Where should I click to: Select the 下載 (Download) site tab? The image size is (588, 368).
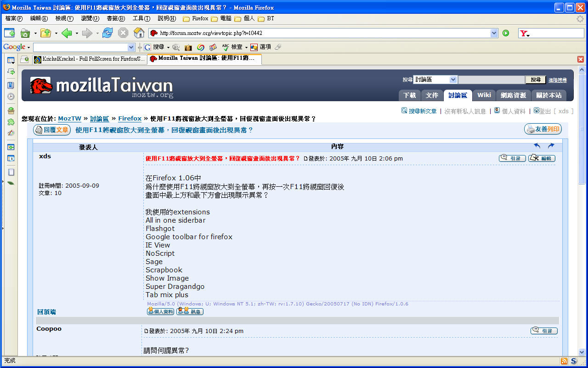[x=409, y=95]
